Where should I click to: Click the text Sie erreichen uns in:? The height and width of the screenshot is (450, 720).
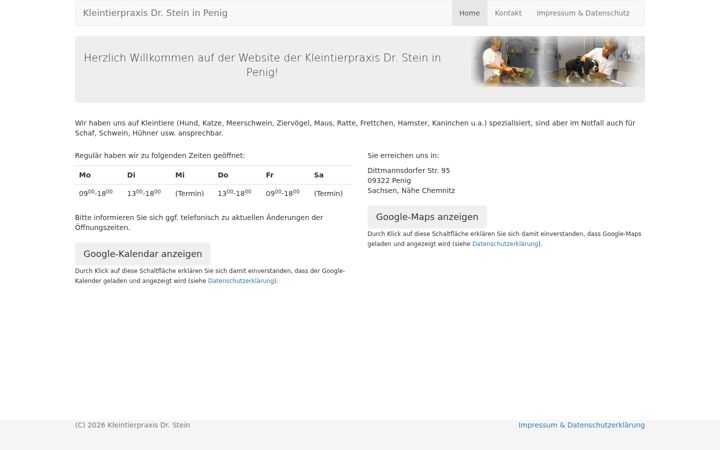coord(403,156)
